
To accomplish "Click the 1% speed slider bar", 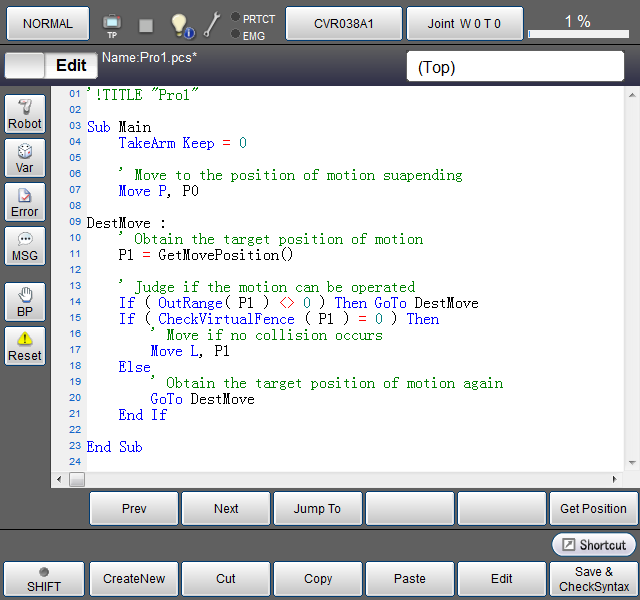I will 578,34.
